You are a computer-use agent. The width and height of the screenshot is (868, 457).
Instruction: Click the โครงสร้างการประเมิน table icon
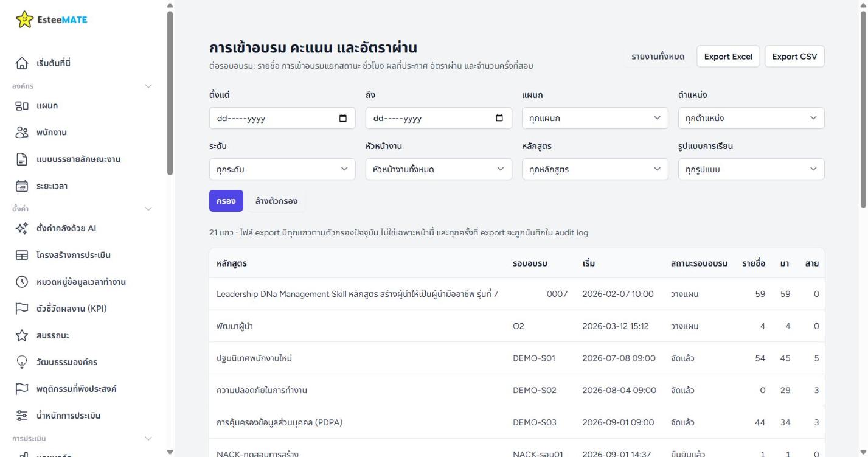(x=22, y=255)
